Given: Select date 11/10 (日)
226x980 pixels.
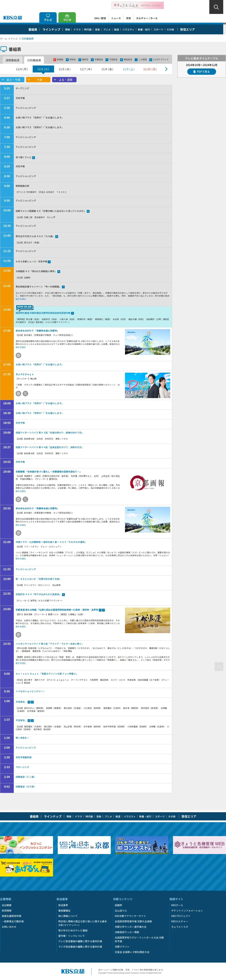Looking at the screenshot, I should [x=150, y=69].
